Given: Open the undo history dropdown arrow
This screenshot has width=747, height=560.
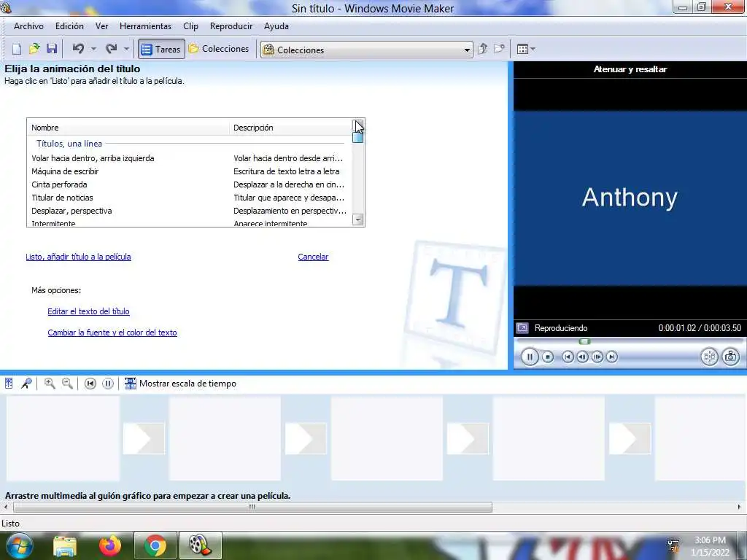Looking at the screenshot, I should 93,49.
